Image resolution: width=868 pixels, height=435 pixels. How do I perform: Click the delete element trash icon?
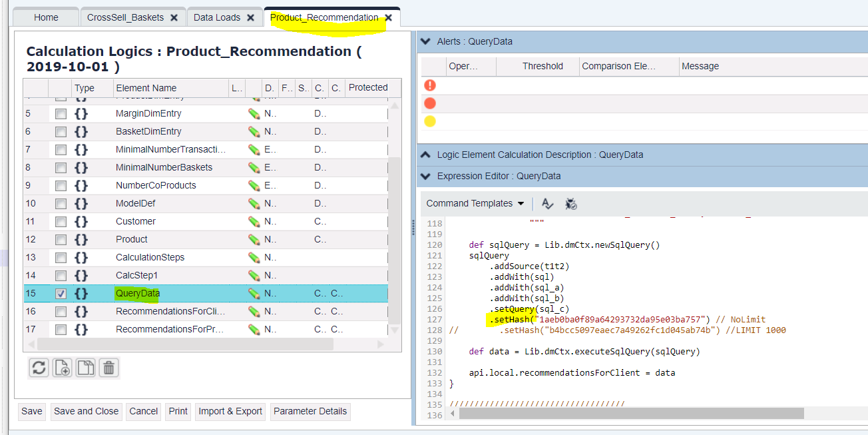109,368
